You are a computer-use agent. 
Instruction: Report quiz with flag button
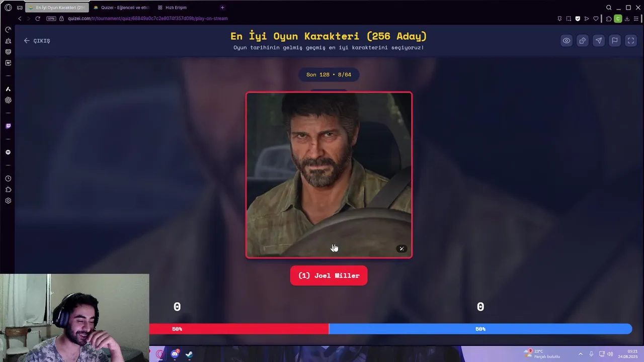[615, 41]
